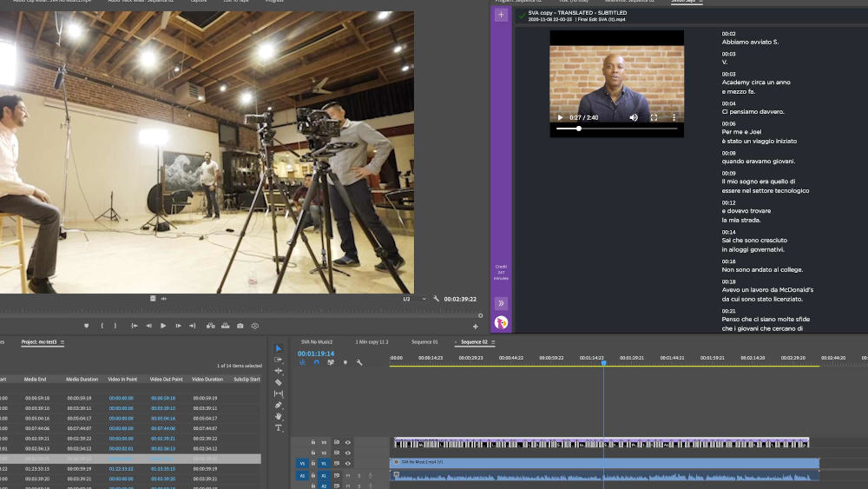Select the Track Select Forward tool
Screen dimensions: 868x489
point(279,360)
